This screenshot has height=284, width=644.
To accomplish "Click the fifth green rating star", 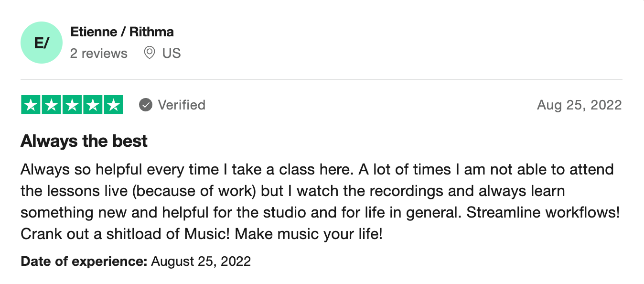I will click(113, 105).
